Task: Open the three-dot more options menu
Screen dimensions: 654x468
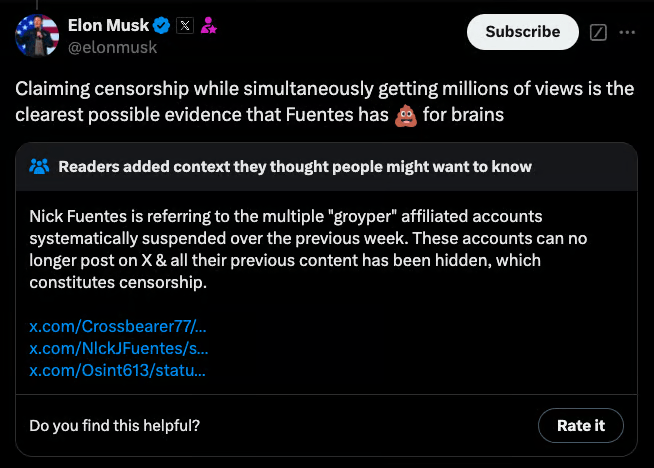Action: pos(627,32)
